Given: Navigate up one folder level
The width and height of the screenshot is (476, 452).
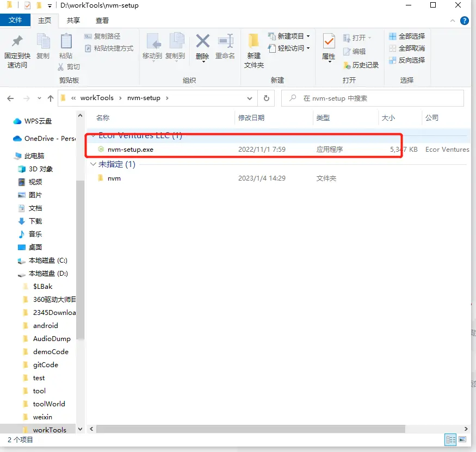Looking at the screenshot, I should click(51, 98).
